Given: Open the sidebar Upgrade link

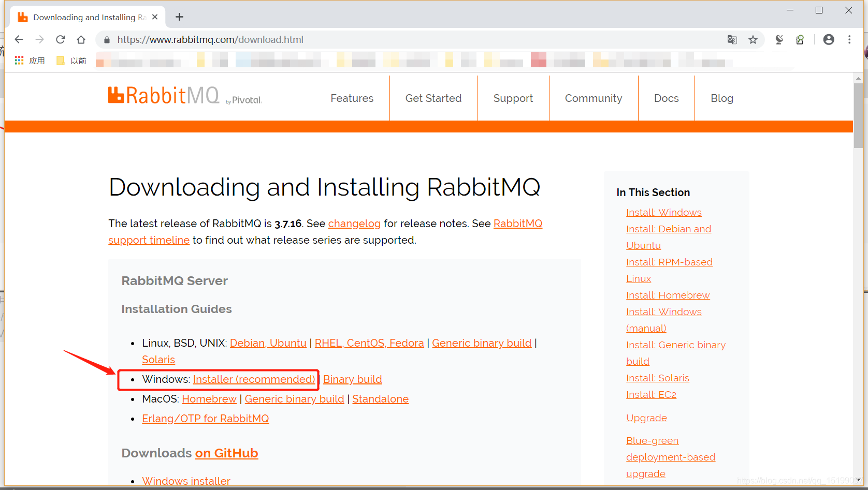Looking at the screenshot, I should [646, 418].
